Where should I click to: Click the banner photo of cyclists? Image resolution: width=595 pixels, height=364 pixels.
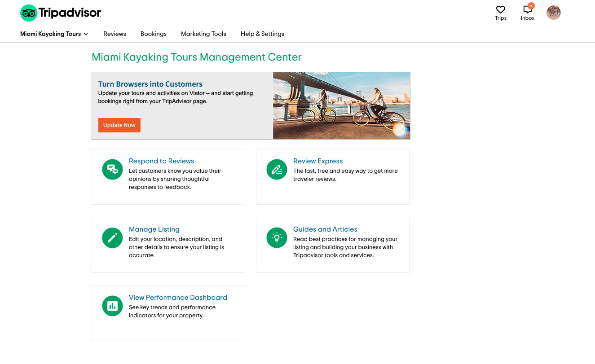[x=341, y=105]
